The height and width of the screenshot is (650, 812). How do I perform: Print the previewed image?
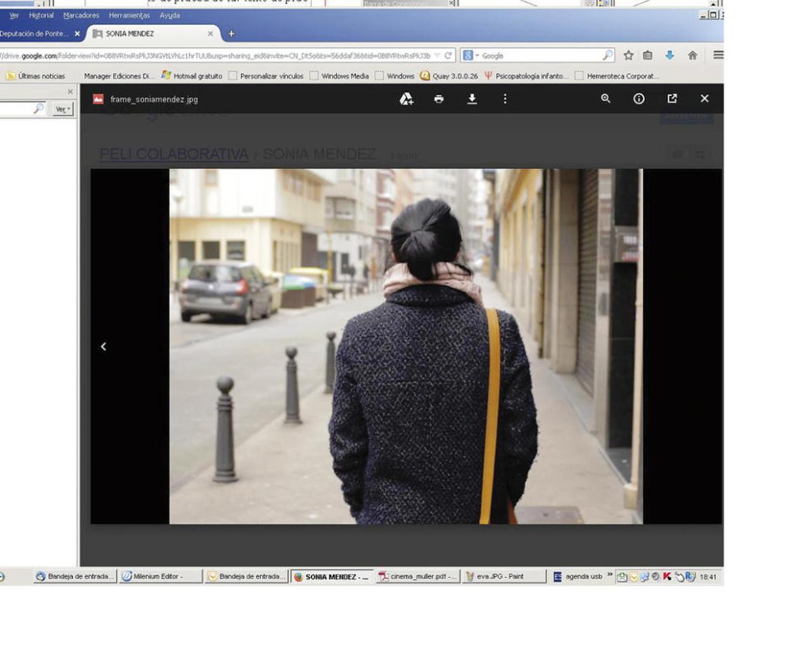[x=439, y=99]
